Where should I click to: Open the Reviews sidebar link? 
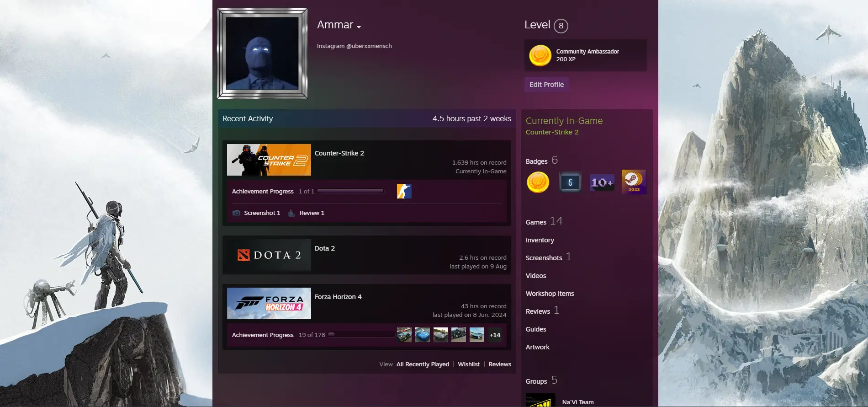coord(543,311)
